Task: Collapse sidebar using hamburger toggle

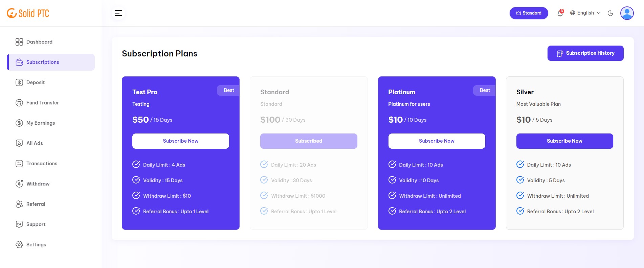Action: [x=118, y=13]
